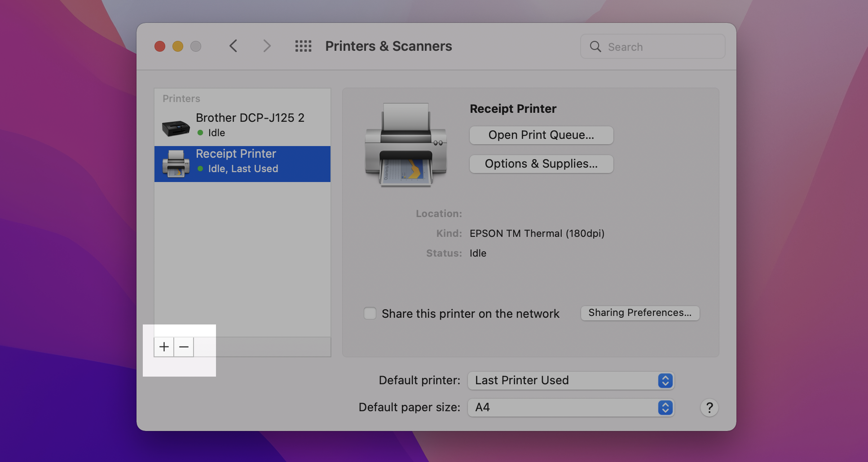Open the Default printer dropdown

click(570, 380)
